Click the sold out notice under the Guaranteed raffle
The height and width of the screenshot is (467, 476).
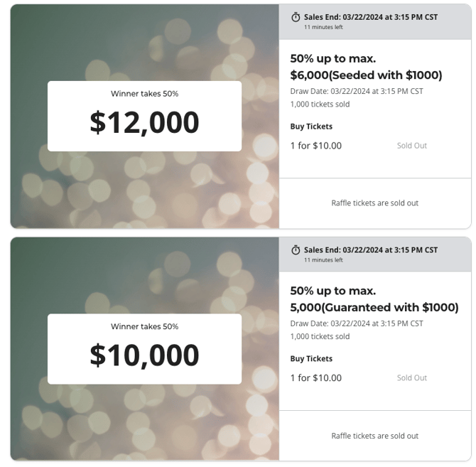pos(374,436)
